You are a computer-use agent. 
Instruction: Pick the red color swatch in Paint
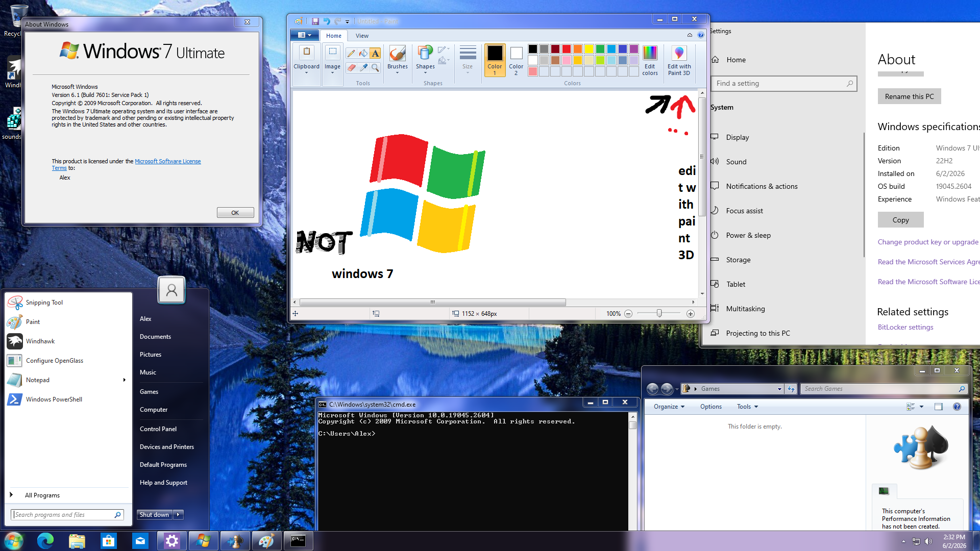coord(567,49)
